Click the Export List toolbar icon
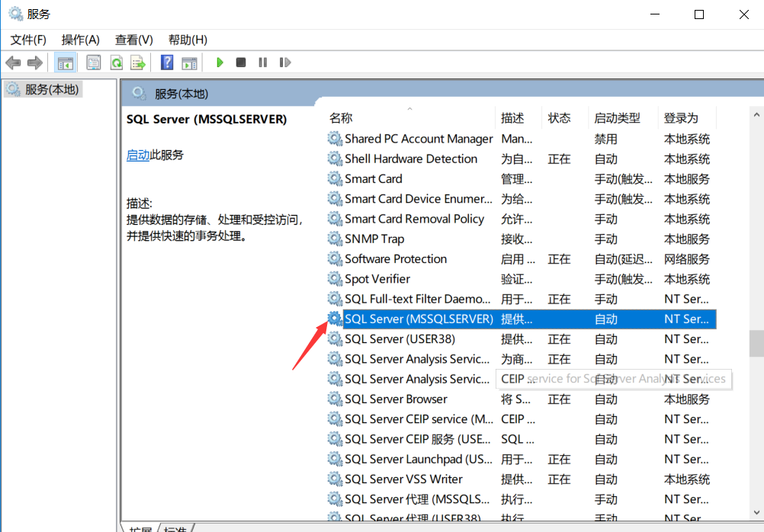The image size is (764, 532). coord(138,62)
